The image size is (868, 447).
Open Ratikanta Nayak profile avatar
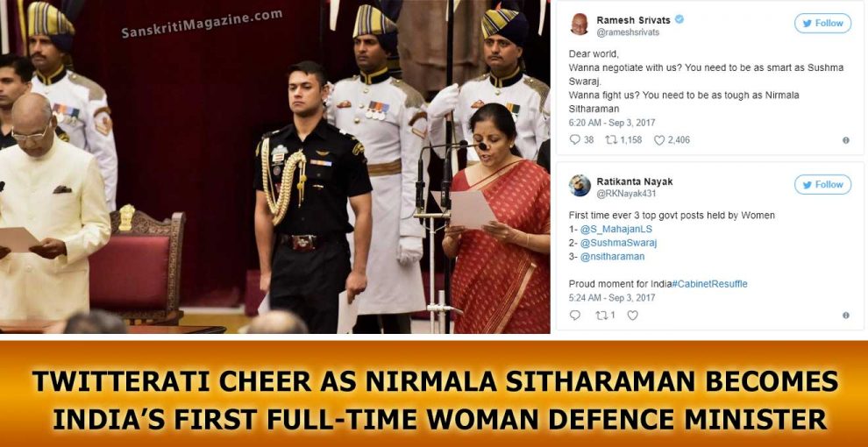coord(580,185)
